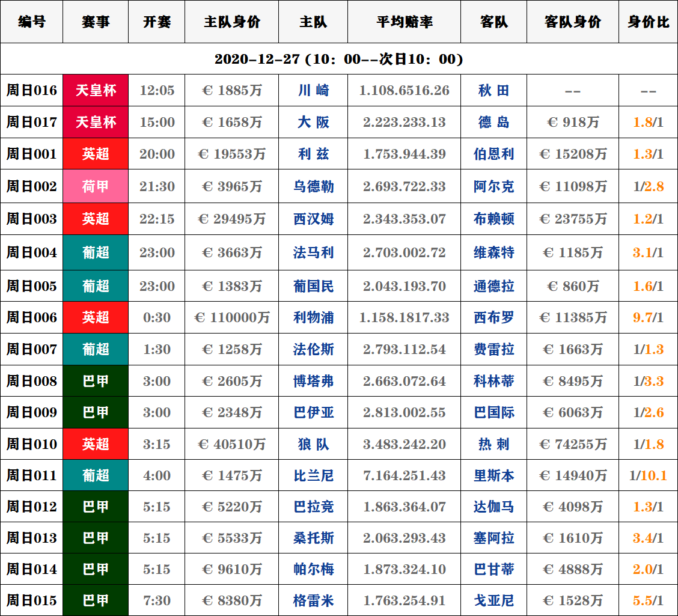Click away team 阿尔克 name
This screenshot has width=678, height=616.
[493, 186]
